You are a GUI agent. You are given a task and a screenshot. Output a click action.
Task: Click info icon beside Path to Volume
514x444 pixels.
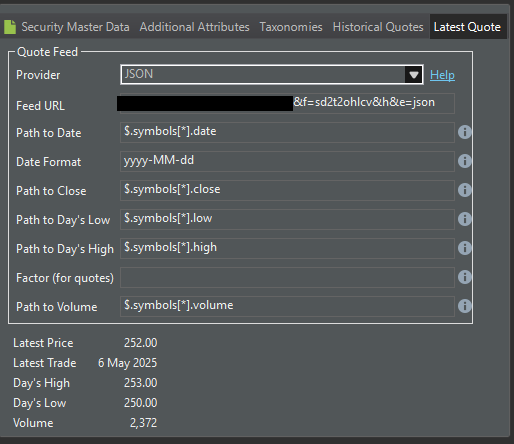[465, 306]
